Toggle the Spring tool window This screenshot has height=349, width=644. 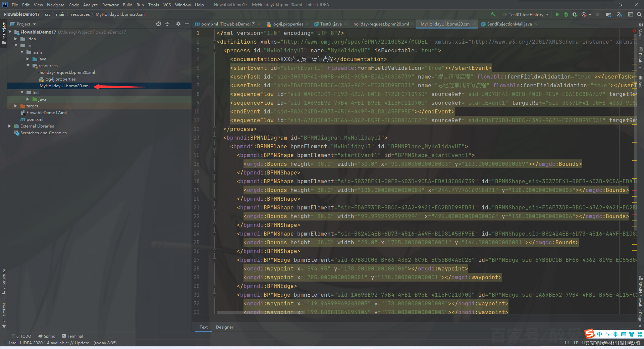click(47, 336)
